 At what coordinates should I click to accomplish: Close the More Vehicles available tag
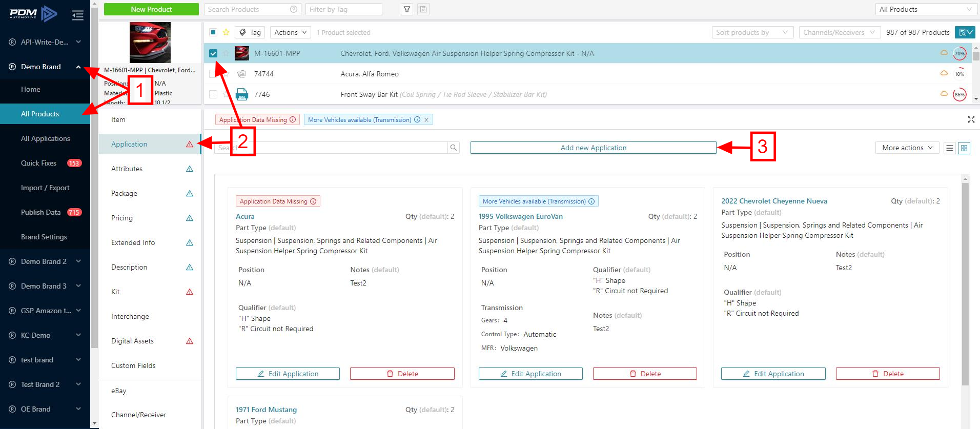426,120
